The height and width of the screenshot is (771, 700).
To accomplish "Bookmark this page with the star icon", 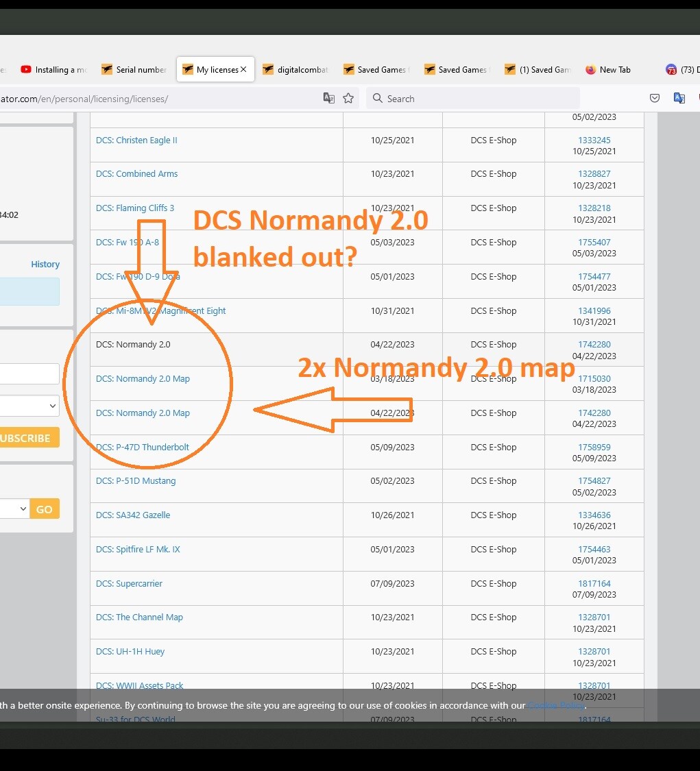I will pyautogui.click(x=348, y=98).
